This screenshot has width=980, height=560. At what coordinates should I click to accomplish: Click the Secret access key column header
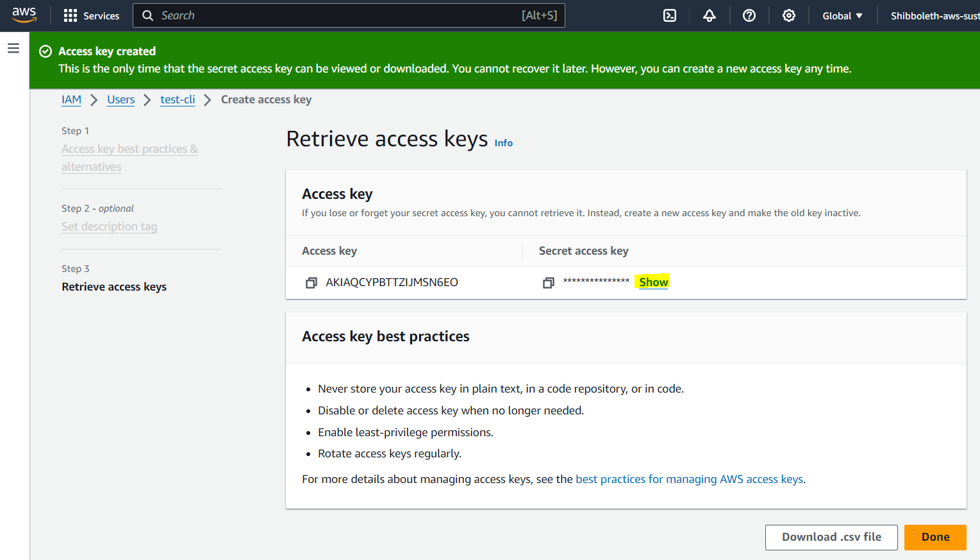click(x=583, y=251)
